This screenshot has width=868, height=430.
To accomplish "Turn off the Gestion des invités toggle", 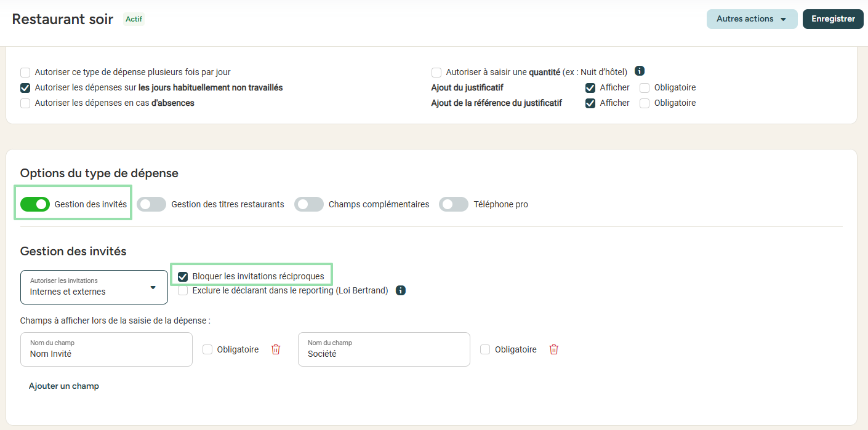I will coord(35,204).
